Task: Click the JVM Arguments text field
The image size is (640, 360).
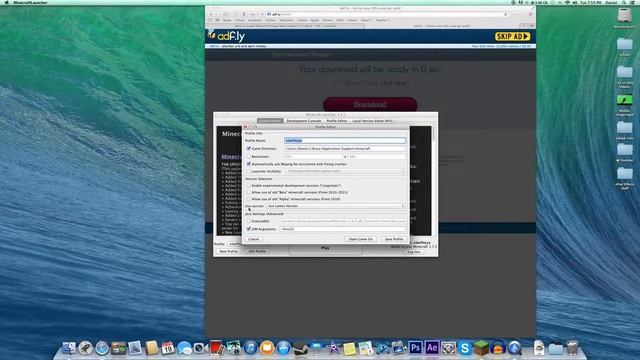Action: coord(342,229)
